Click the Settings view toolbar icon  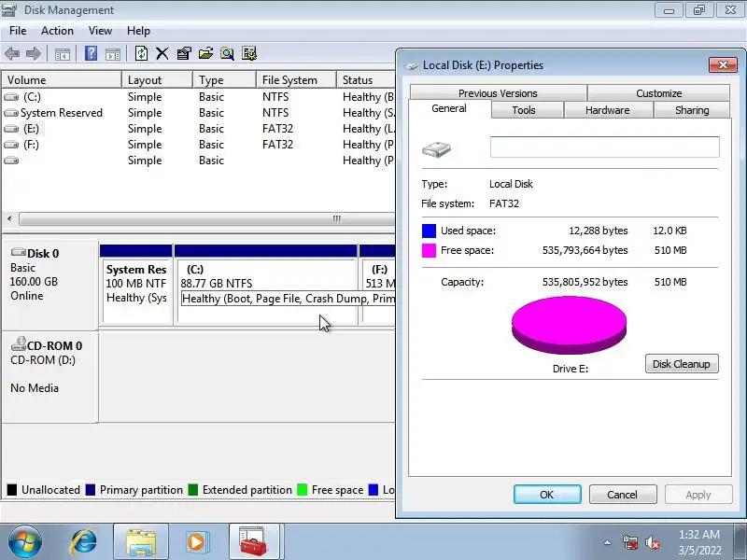[249, 53]
